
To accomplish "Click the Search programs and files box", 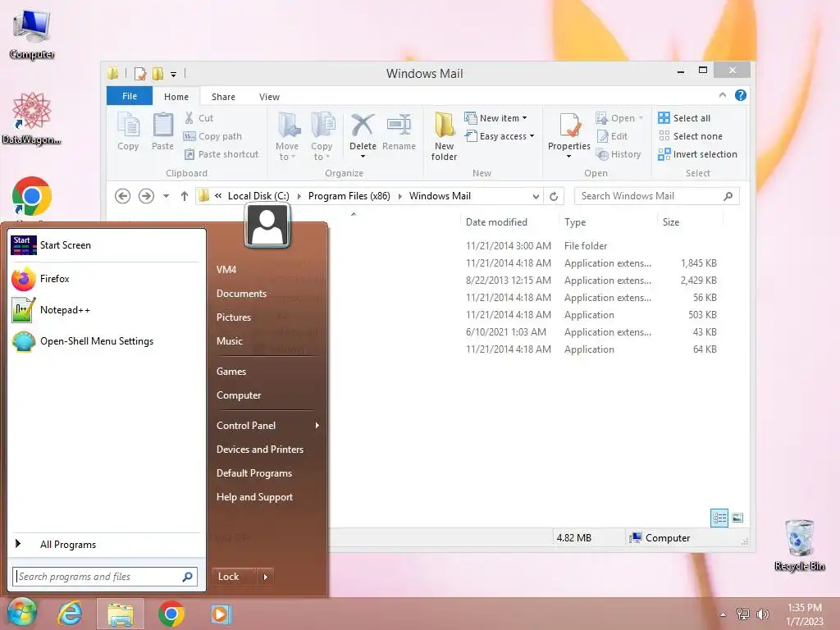I will pyautogui.click(x=105, y=577).
